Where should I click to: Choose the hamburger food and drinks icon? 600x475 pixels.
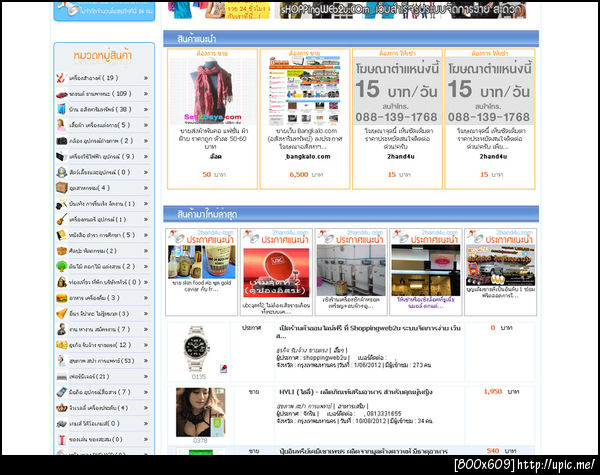pyautogui.click(x=62, y=298)
